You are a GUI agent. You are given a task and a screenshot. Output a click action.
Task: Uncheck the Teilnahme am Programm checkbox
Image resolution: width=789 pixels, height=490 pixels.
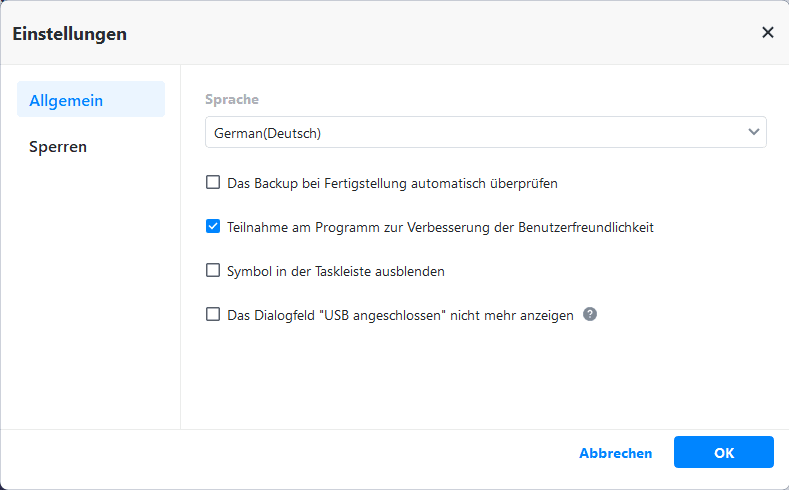click(213, 227)
